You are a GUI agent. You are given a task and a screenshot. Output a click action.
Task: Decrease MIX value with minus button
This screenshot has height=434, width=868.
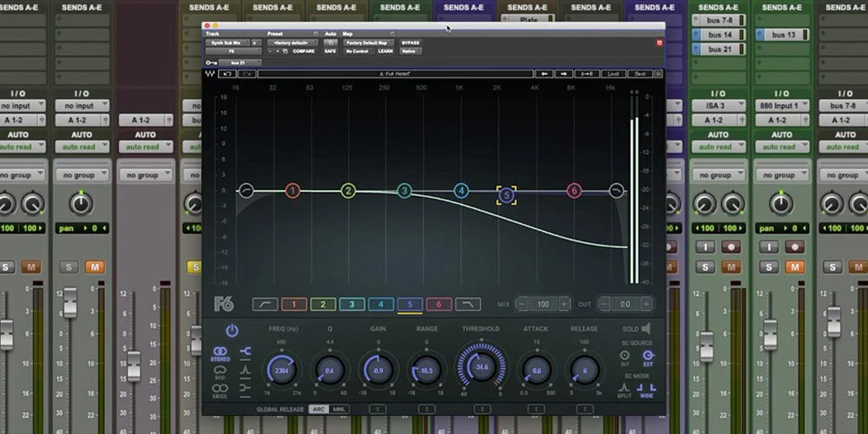click(x=522, y=304)
